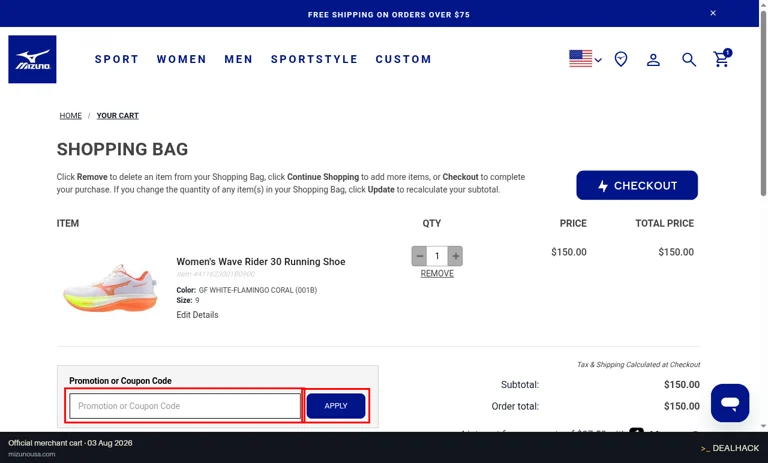Open the chat support widget
768x463 pixels.
tap(730, 403)
